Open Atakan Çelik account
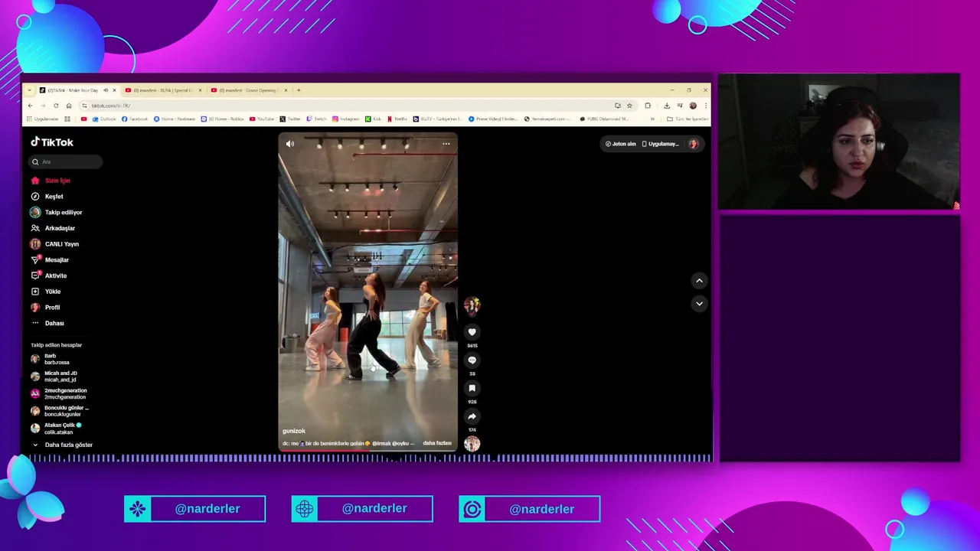 pyautogui.click(x=57, y=429)
